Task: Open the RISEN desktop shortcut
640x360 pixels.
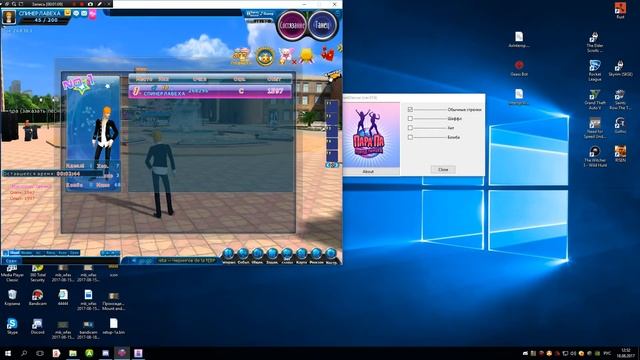Action: click(x=620, y=154)
